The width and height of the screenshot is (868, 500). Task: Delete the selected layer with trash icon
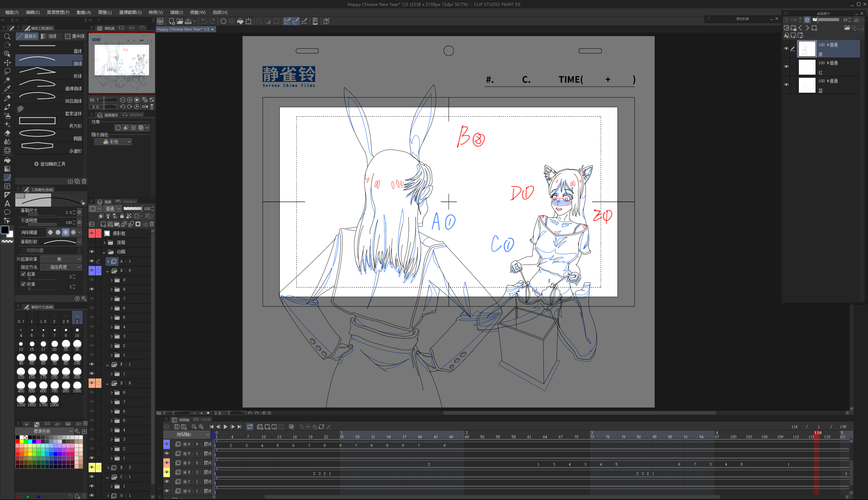[152, 224]
